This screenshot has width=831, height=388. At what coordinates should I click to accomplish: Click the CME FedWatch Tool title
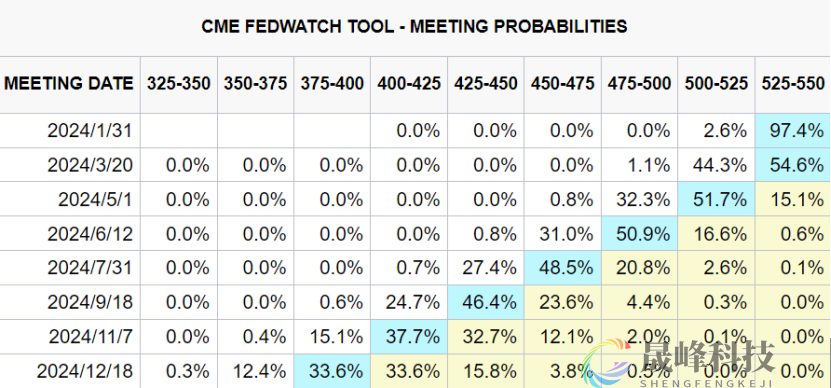(414, 26)
